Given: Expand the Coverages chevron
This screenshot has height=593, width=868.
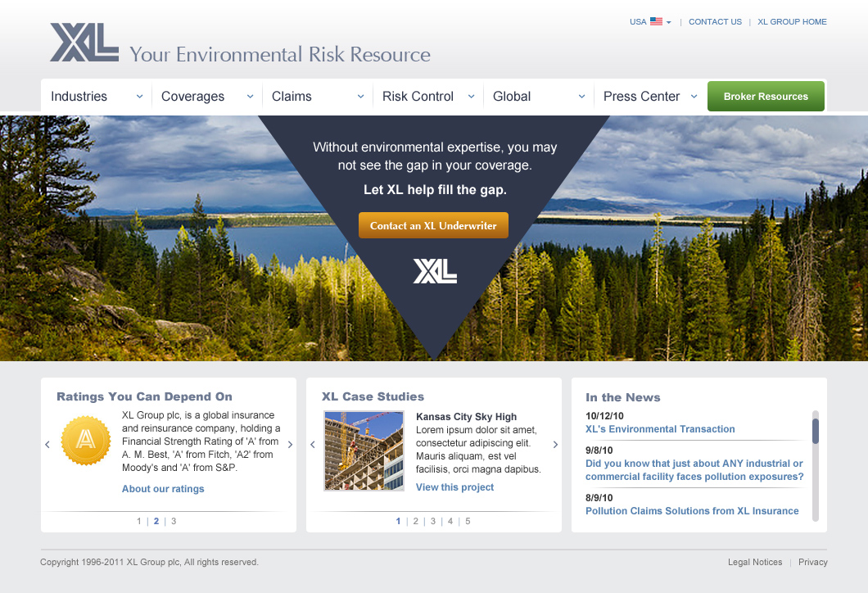Looking at the screenshot, I should 251,97.
